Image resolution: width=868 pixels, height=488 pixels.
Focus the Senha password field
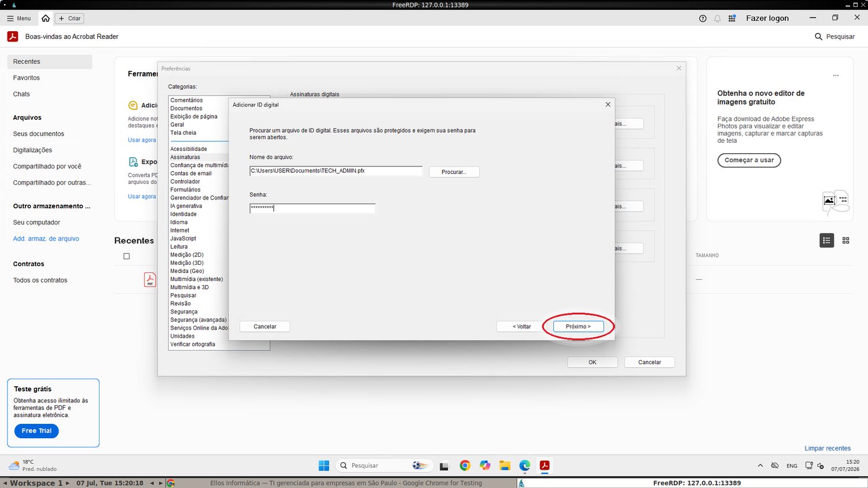(312, 208)
